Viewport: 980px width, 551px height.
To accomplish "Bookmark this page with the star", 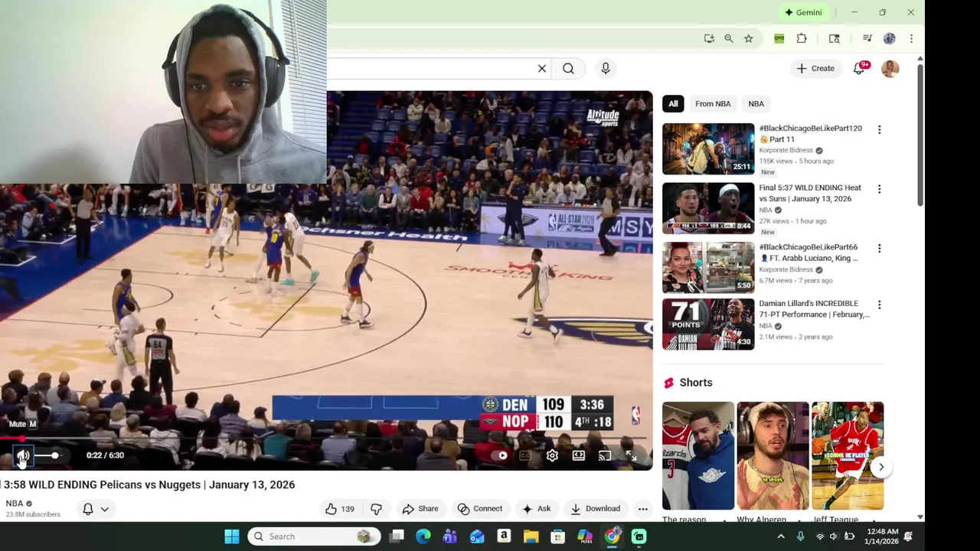I will (749, 38).
